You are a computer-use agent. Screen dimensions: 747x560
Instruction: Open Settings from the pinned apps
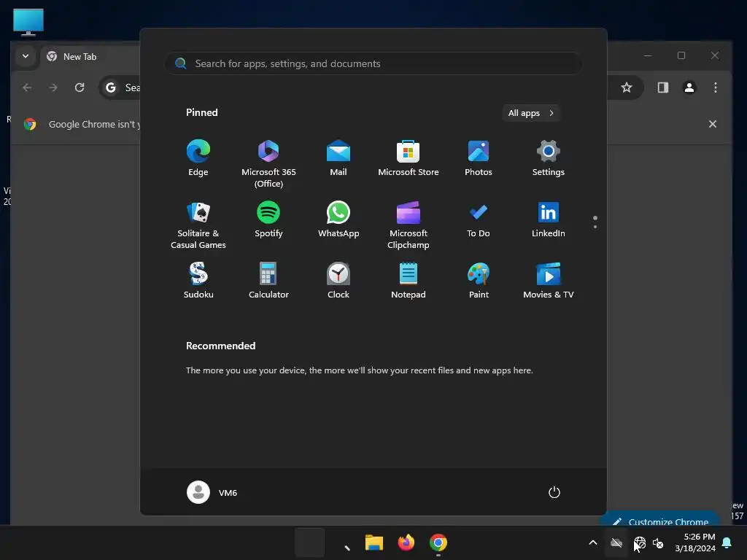coord(549,158)
